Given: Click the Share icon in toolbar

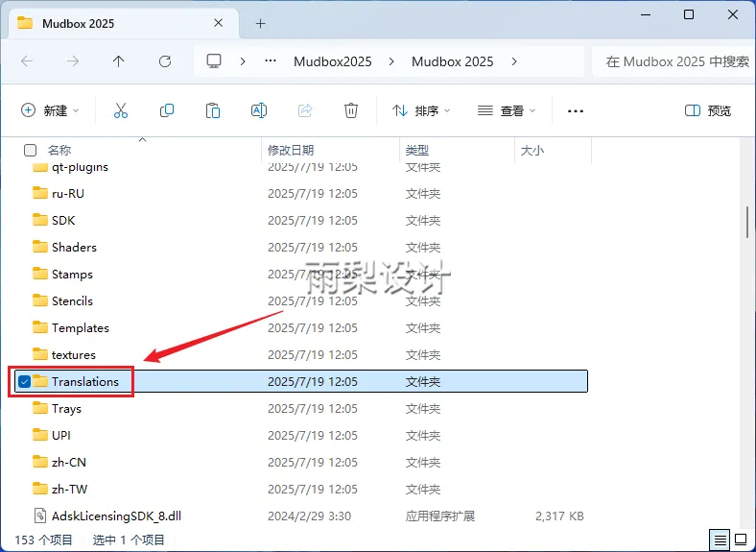Looking at the screenshot, I should (305, 110).
